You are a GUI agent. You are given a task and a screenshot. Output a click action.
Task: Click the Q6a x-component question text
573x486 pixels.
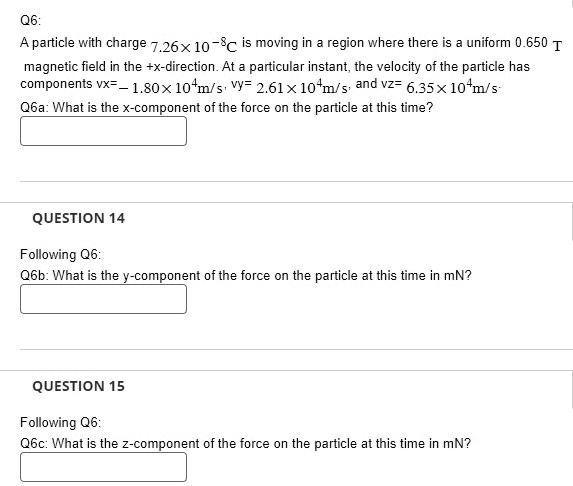coord(227,108)
